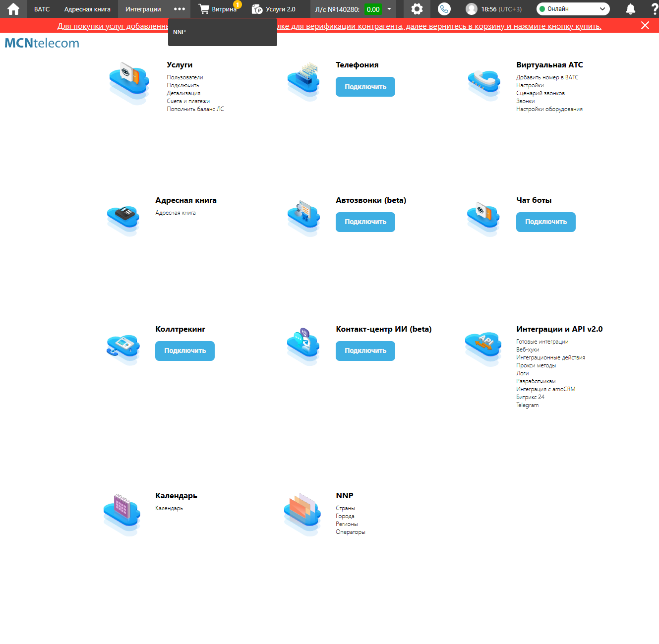Open Пополнить баланс ЛС link
659x644 pixels.
click(x=195, y=109)
